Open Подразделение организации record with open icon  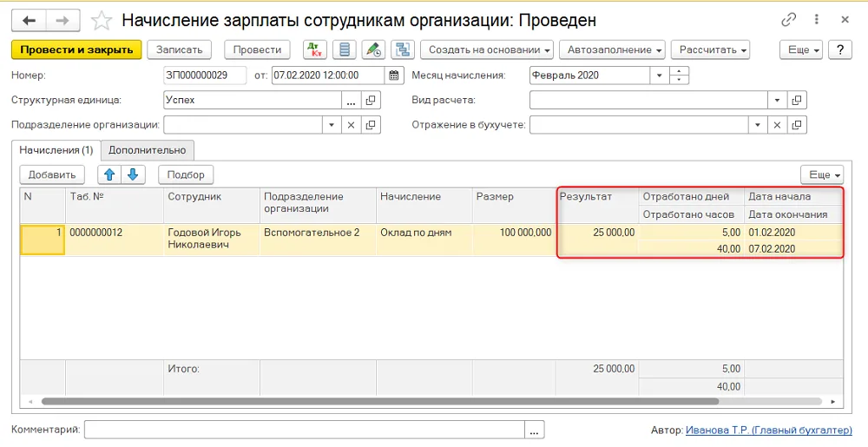click(x=371, y=125)
